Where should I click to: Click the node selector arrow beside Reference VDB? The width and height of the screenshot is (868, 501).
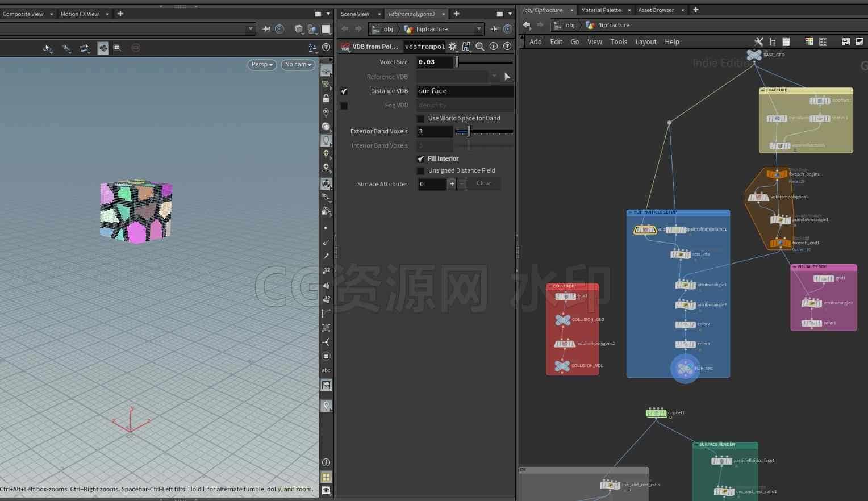507,77
